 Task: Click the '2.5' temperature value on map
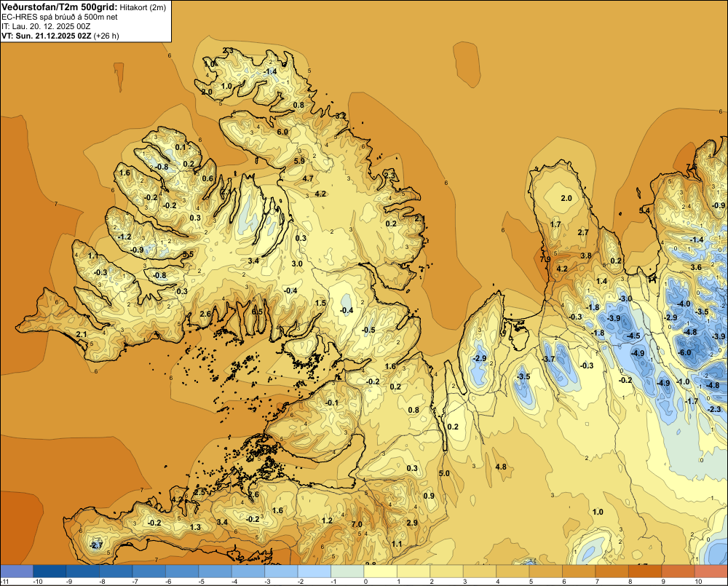199,492
